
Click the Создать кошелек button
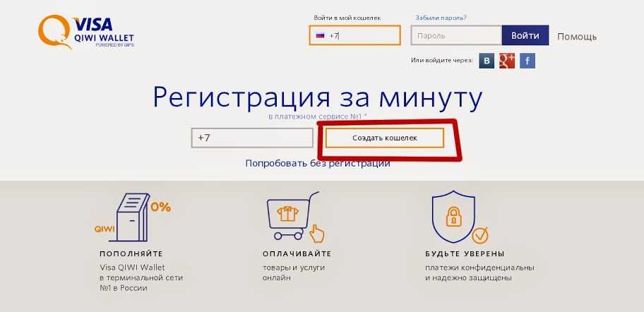[385, 138]
